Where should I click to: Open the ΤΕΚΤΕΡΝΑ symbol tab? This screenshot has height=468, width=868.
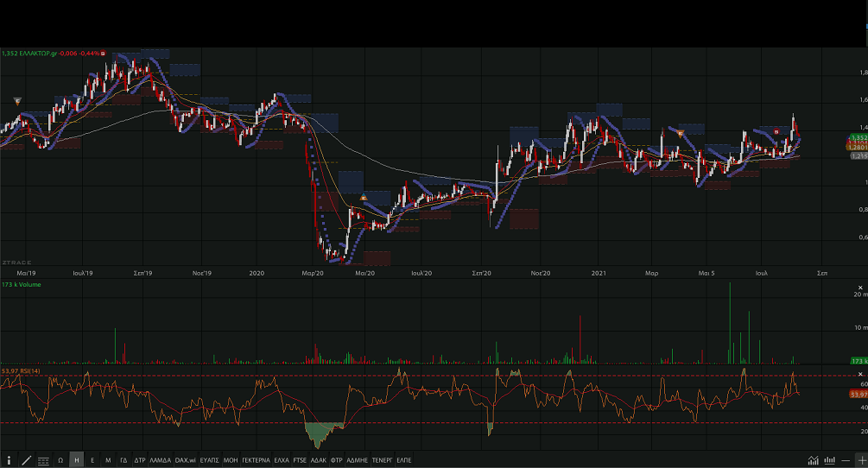tap(256, 460)
